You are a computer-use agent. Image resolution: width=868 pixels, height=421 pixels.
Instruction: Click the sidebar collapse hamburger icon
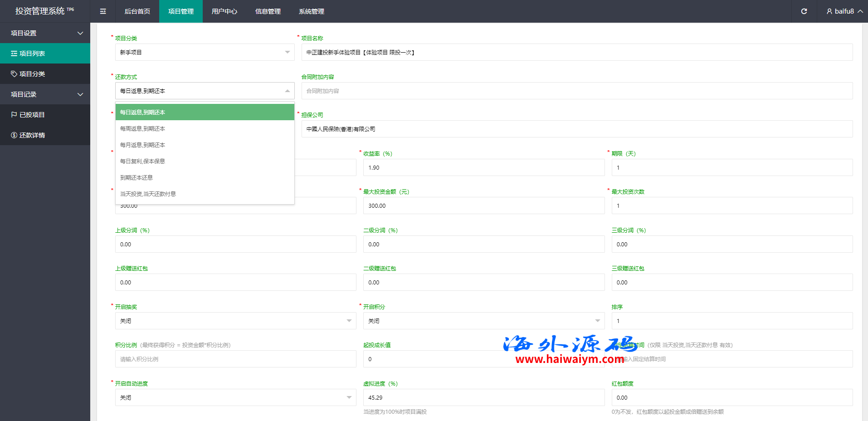click(103, 11)
